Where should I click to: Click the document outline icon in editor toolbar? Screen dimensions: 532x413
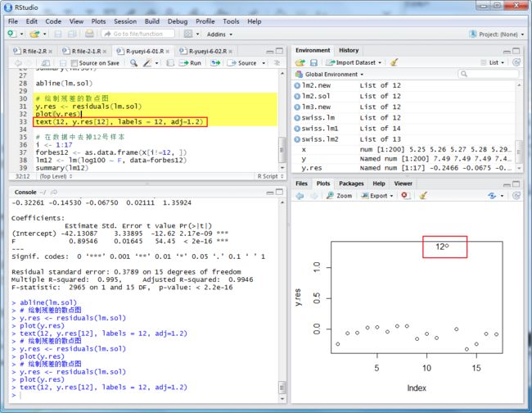point(277,63)
